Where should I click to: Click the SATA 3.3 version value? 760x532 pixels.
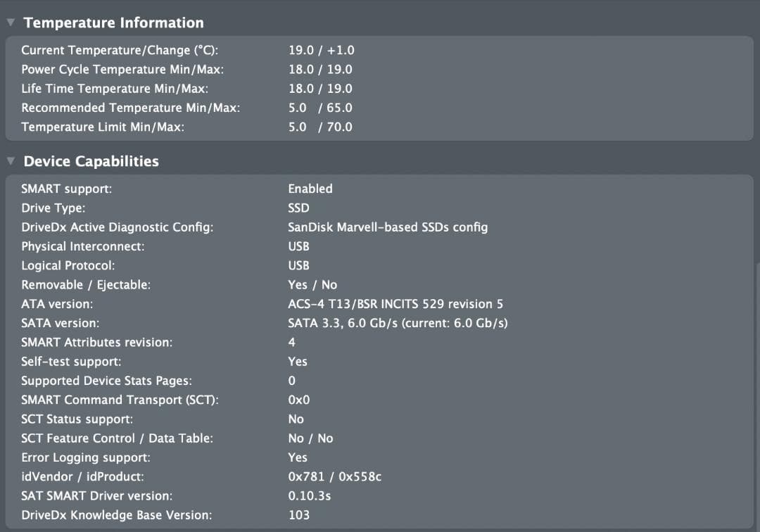[398, 322]
